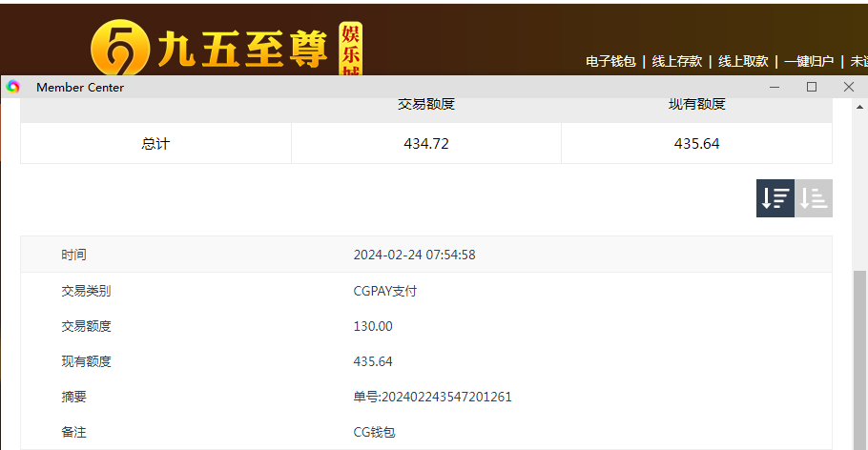Open the 线上取款 withdrawal page
868x450 pixels.
(x=743, y=61)
